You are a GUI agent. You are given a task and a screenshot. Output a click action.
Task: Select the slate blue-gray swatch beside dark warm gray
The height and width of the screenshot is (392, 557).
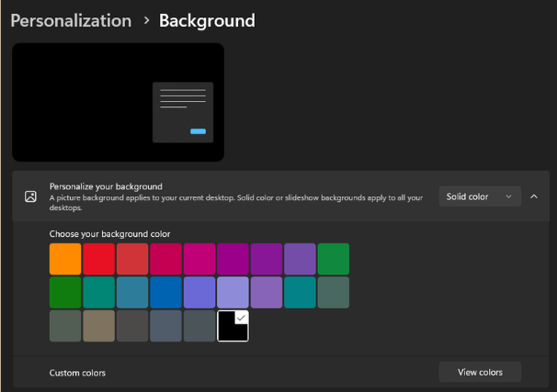point(165,326)
